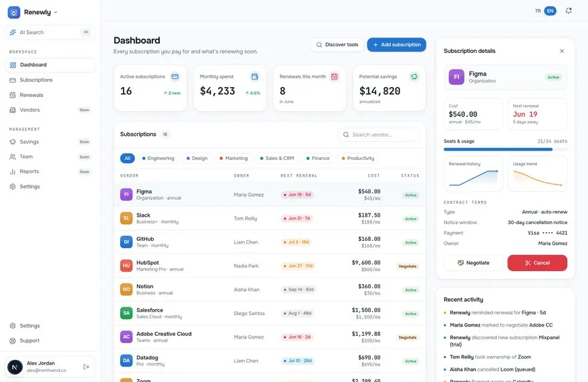
Task: Click the Sep 14 · 92d renewal badge
Action: click(x=299, y=289)
